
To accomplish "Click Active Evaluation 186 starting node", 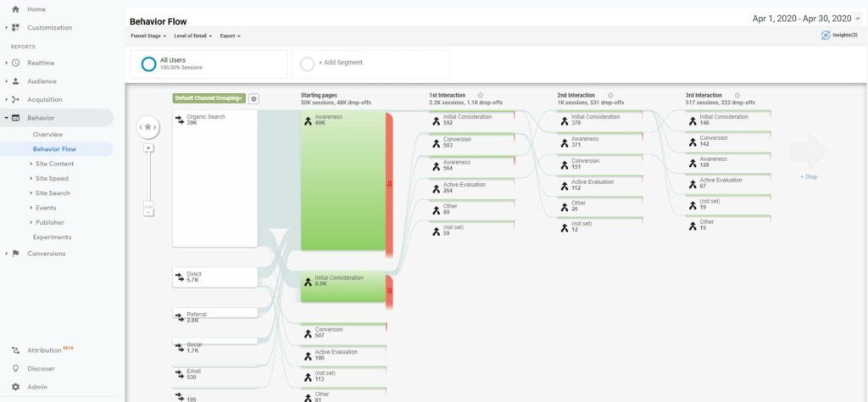I will coord(344,355).
